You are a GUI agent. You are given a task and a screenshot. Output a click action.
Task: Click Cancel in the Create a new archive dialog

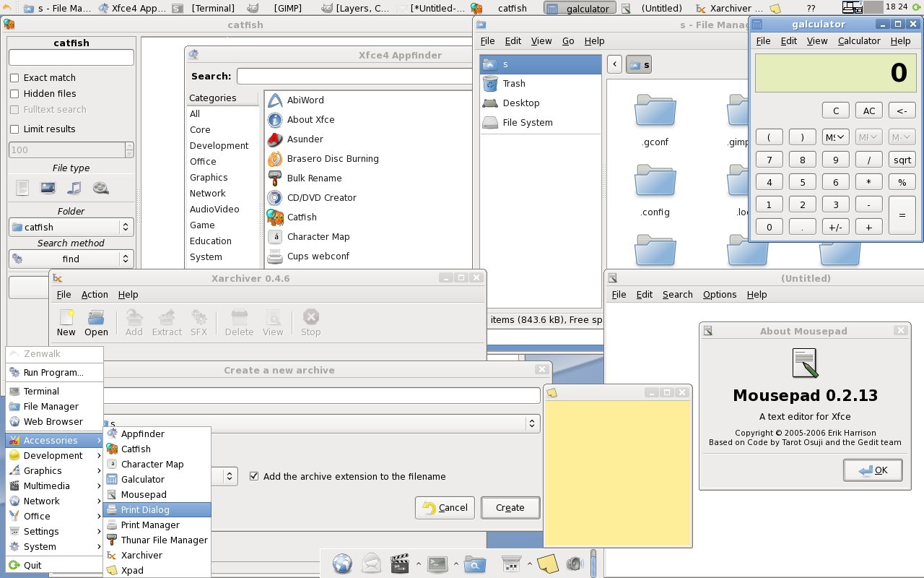pyautogui.click(x=445, y=508)
